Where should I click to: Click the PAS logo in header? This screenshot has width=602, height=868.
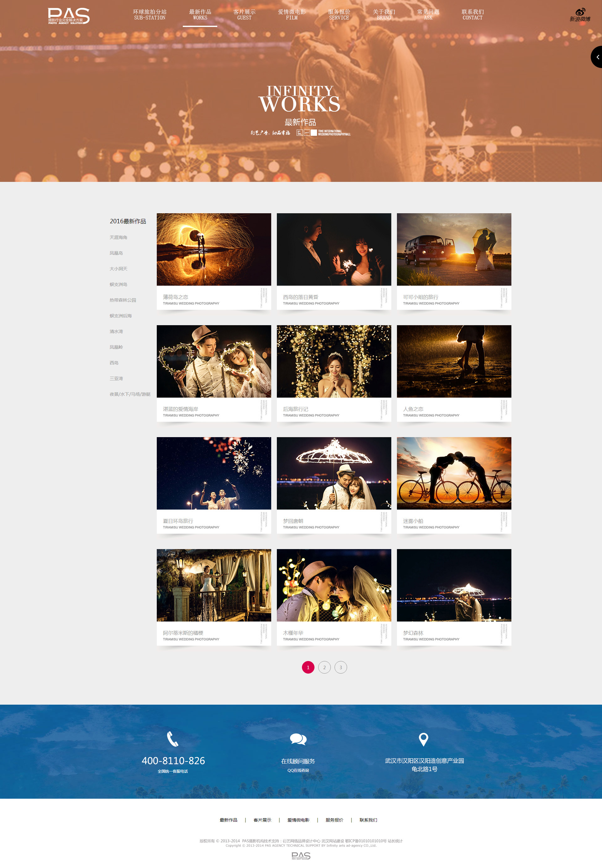[x=69, y=16]
